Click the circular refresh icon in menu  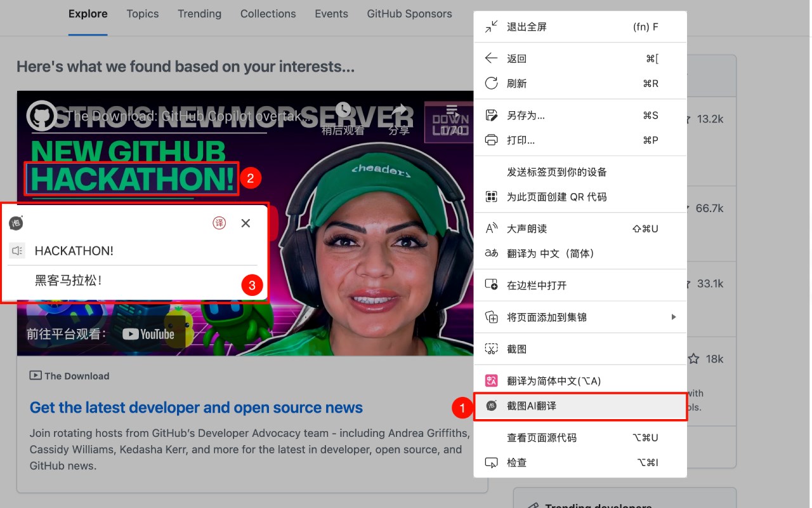click(491, 83)
